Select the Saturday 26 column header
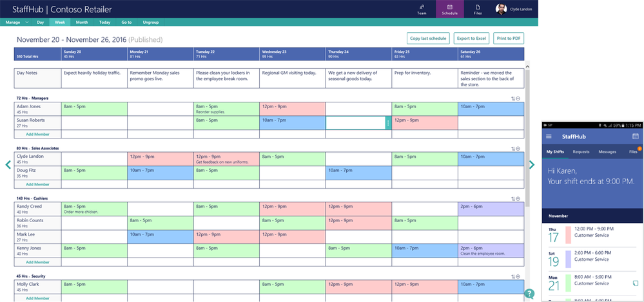Image resolution: width=644 pixels, height=302 pixels. [491, 53]
